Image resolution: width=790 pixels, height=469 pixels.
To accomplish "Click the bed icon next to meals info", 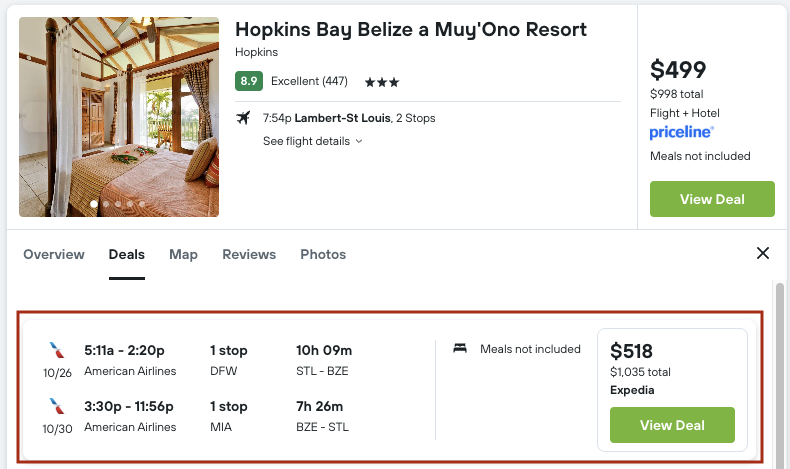I will [x=460, y=349].
